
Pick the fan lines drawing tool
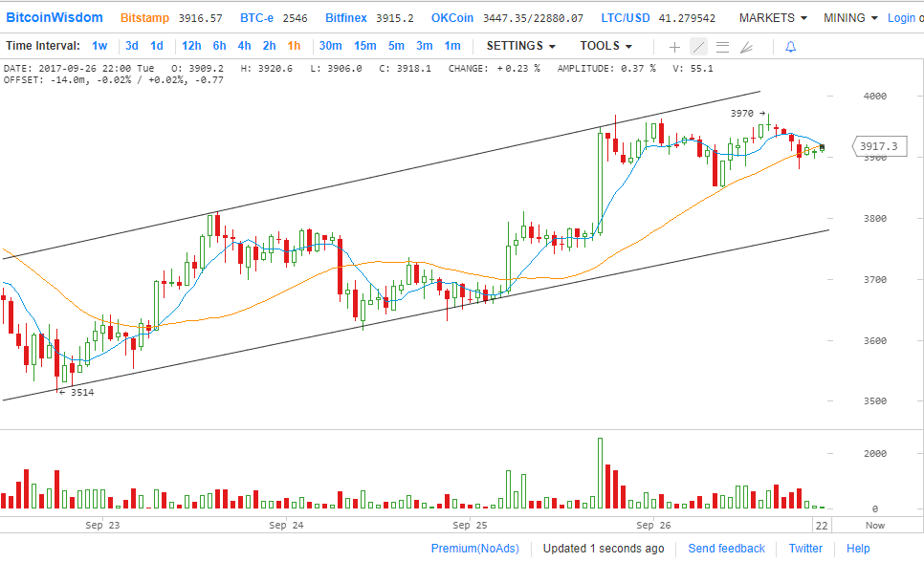coord(747,46)
